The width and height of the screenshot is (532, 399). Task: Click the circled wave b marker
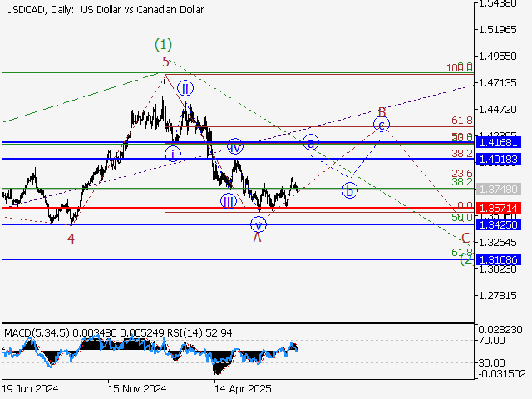350,190
